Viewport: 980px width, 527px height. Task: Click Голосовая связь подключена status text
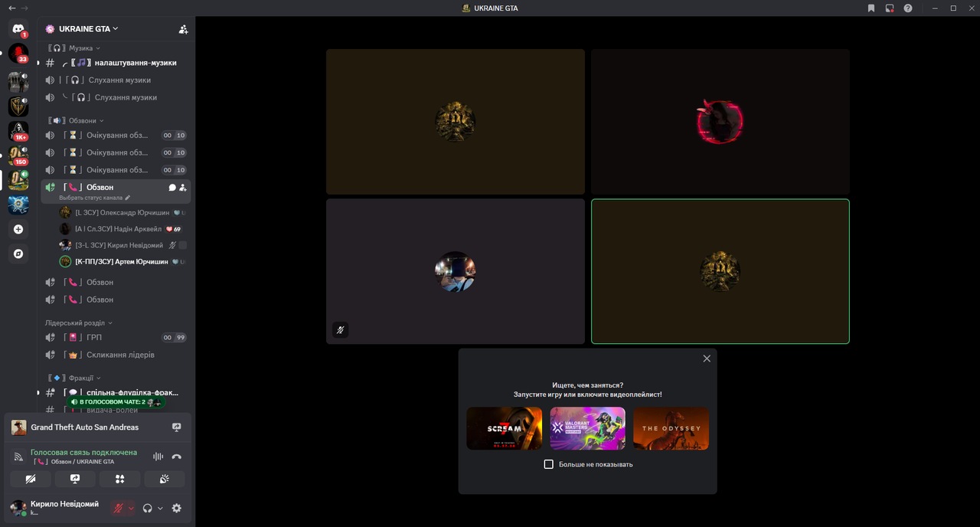pyautogui.click(x=83, y=452)
